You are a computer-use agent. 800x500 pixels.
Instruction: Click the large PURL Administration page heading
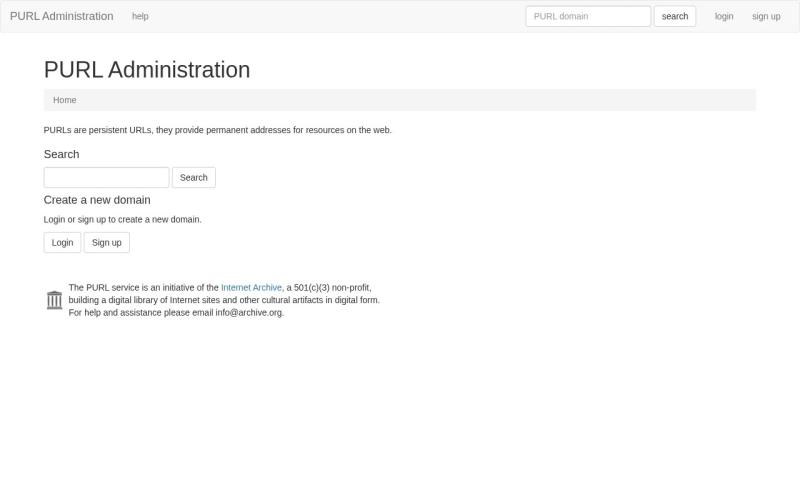tap(147, 70)
